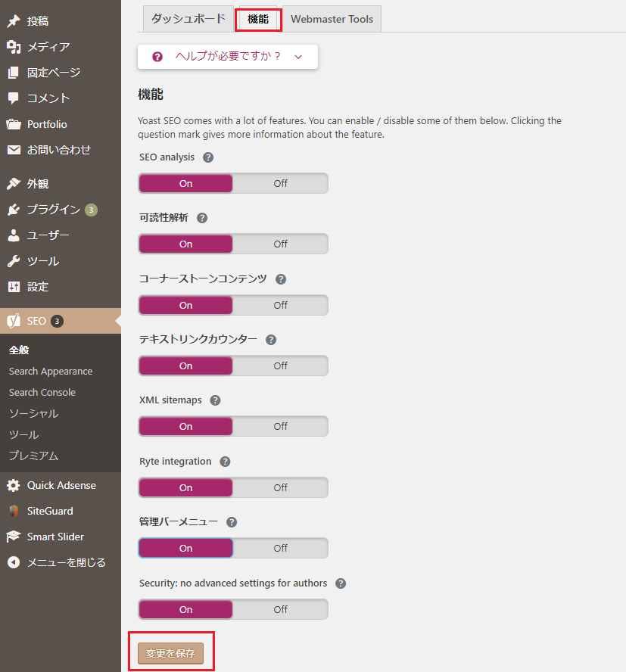626x672 pixels.
Task: Select On for 管理バーメニュー
Action: pos(185,548)
